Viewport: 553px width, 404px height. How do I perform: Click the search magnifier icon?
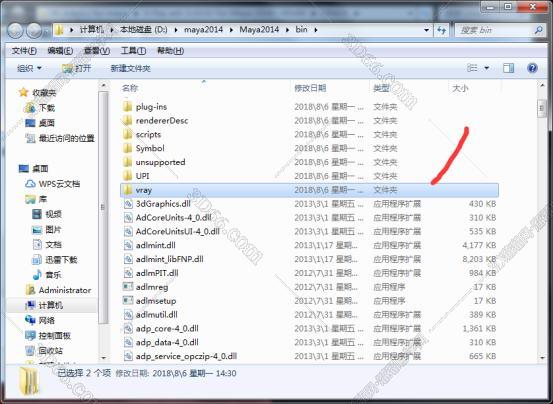point(538,30)
